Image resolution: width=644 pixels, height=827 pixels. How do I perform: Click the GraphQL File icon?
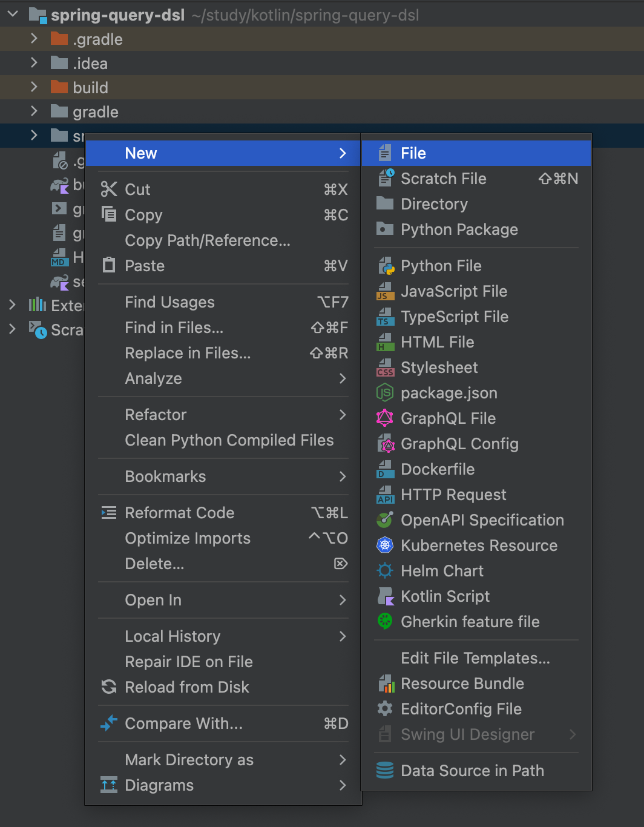[386, 418]
